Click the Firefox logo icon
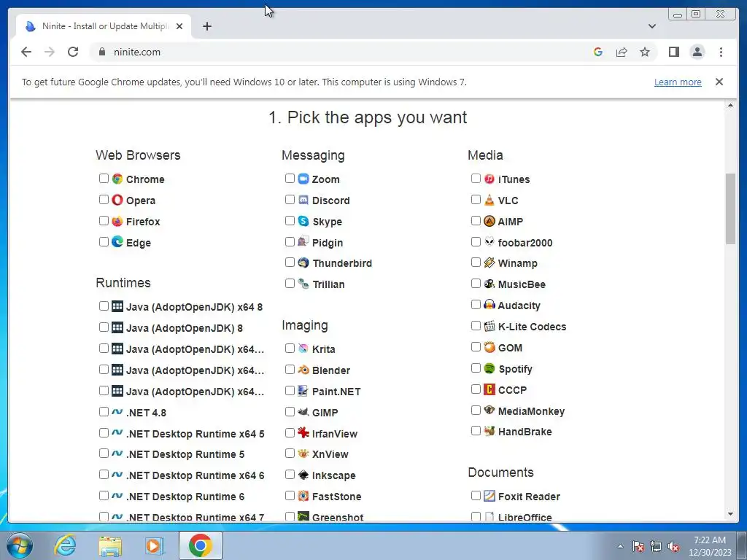 point(117,221)
